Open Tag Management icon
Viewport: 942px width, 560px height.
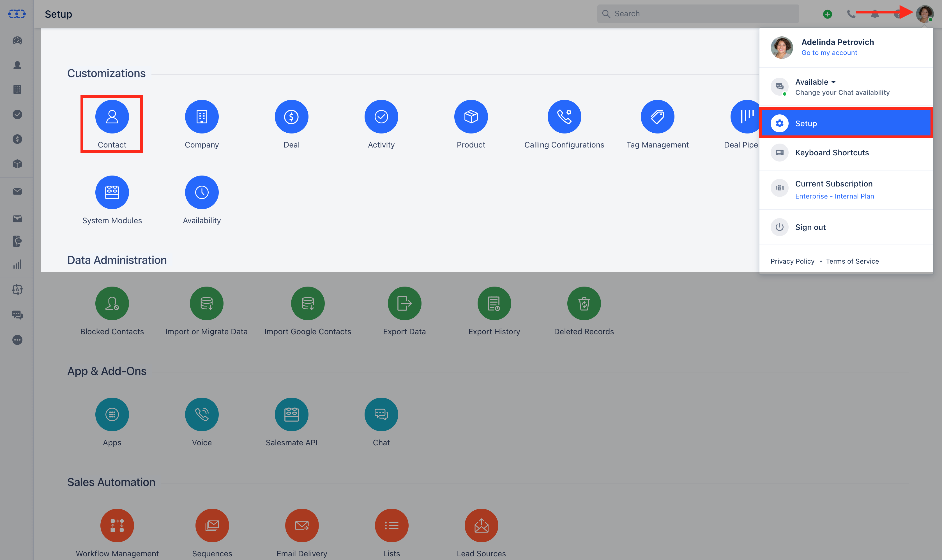[657, 117]
